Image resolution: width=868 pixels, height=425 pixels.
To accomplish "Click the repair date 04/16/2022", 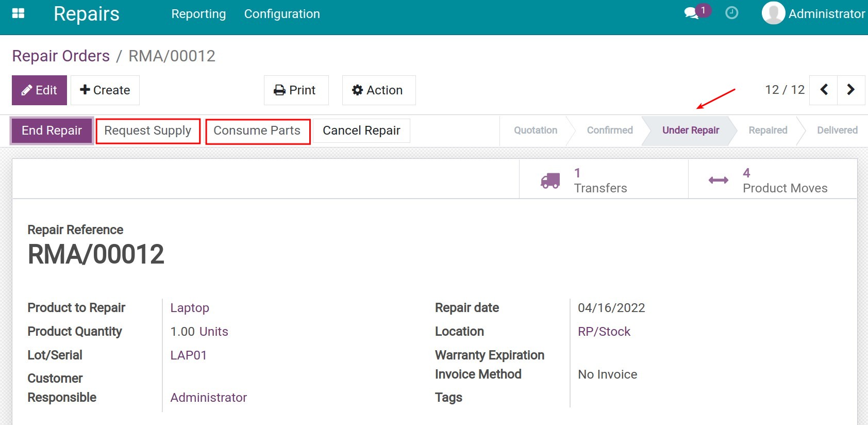I will [611, 308].
